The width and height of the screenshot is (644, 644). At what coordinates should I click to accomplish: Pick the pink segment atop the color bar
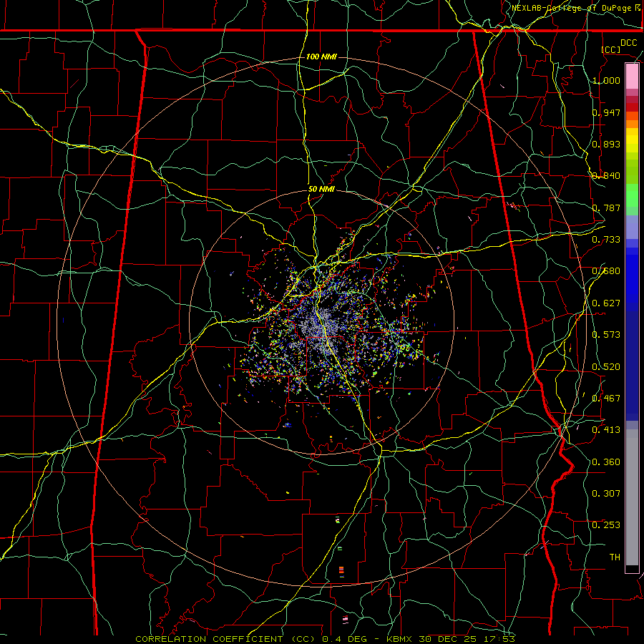click(632, 77)
